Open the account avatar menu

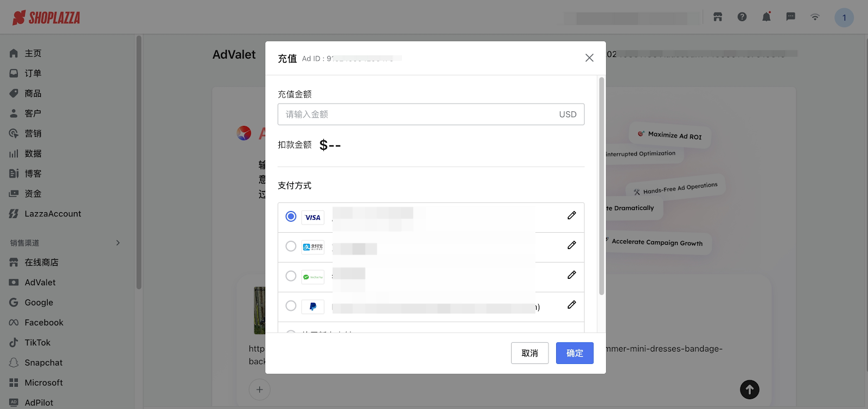(844, 17)
